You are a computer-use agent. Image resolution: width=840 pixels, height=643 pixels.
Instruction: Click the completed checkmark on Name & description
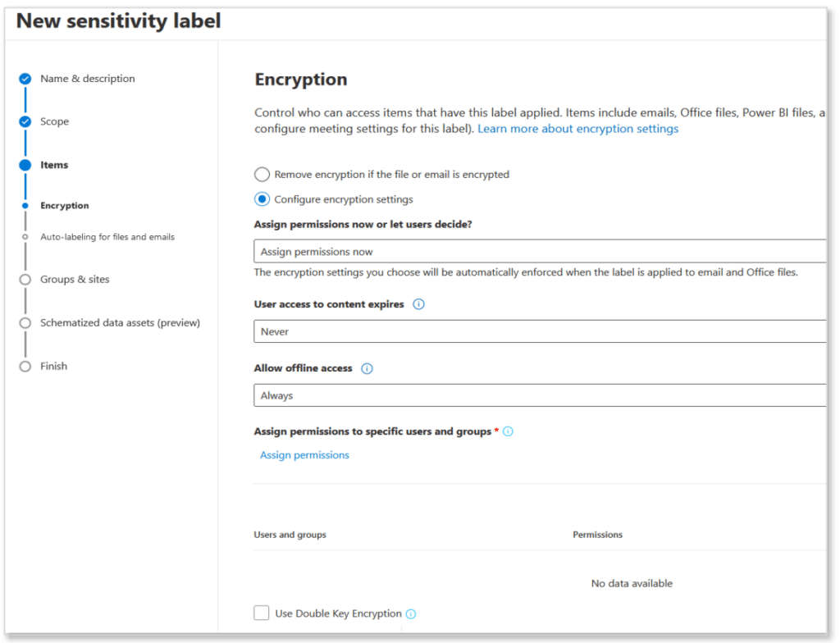click(x=24, y=78)
